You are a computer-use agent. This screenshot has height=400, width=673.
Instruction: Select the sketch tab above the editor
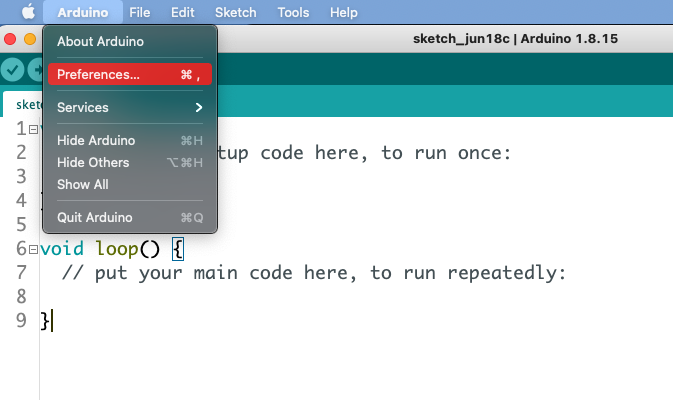(x=22, y=104)
